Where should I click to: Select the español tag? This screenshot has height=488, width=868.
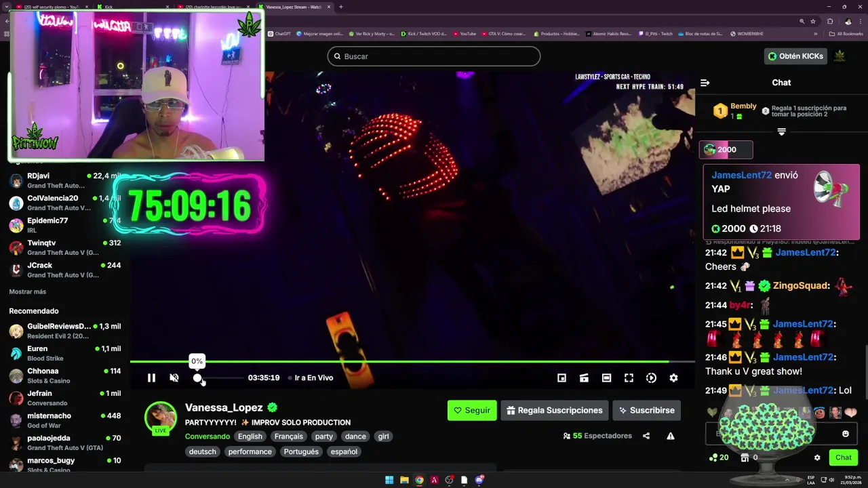[344, 452]
